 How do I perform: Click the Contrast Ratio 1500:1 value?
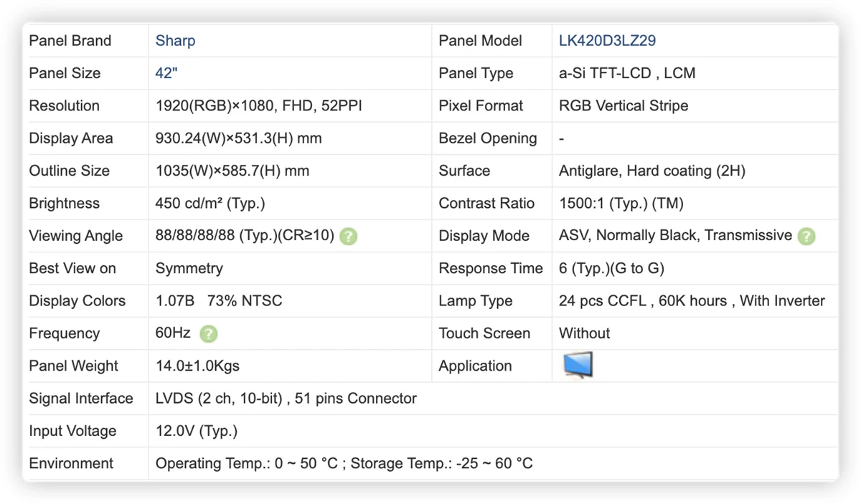click(x=621, y=204)
